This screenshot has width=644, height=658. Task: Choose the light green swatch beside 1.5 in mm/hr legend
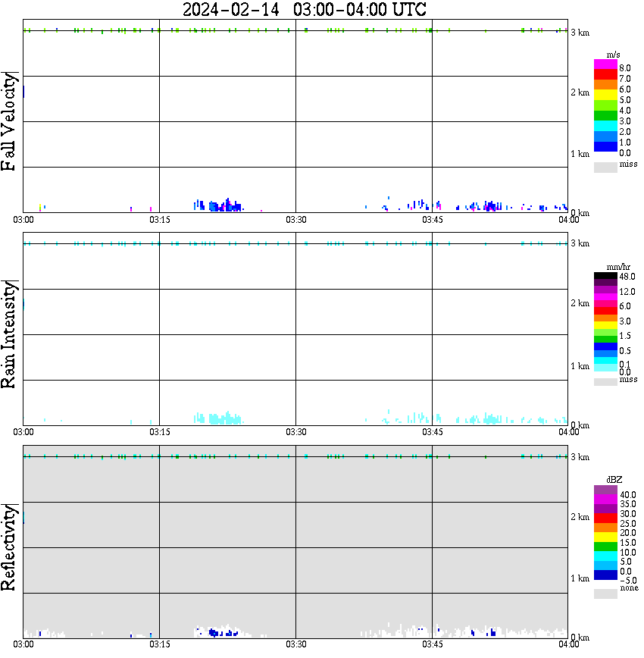(605, 333)
